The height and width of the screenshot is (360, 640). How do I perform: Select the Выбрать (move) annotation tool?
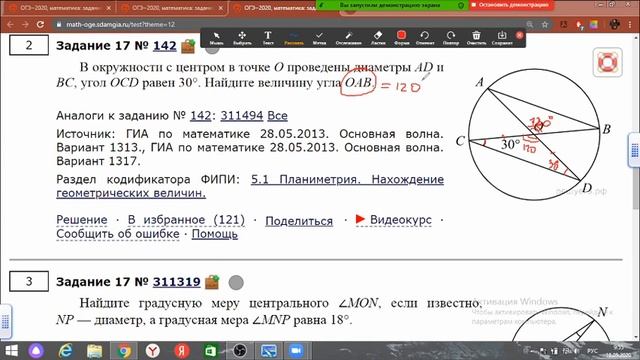(242, 38)
